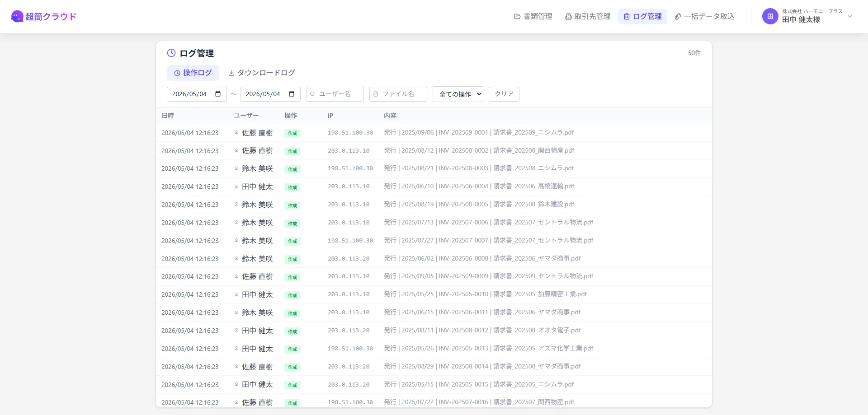Open 一括データ取込 from the top navigation
868x415 pixels.
pyautogui.click(x=704, y=17)
